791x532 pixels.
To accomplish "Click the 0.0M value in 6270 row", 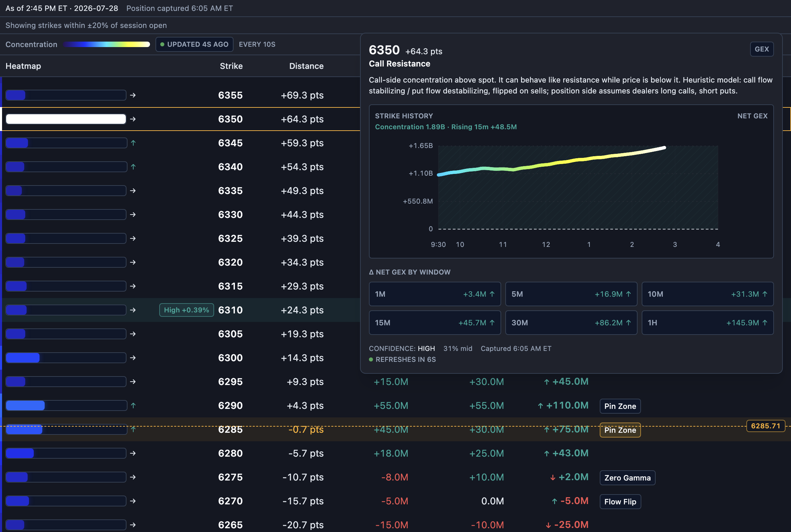I will (492, 501).
